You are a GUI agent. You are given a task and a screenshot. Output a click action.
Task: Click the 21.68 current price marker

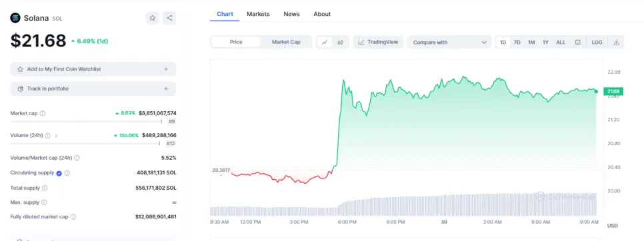pyautogui.click(x=613, y=91)
